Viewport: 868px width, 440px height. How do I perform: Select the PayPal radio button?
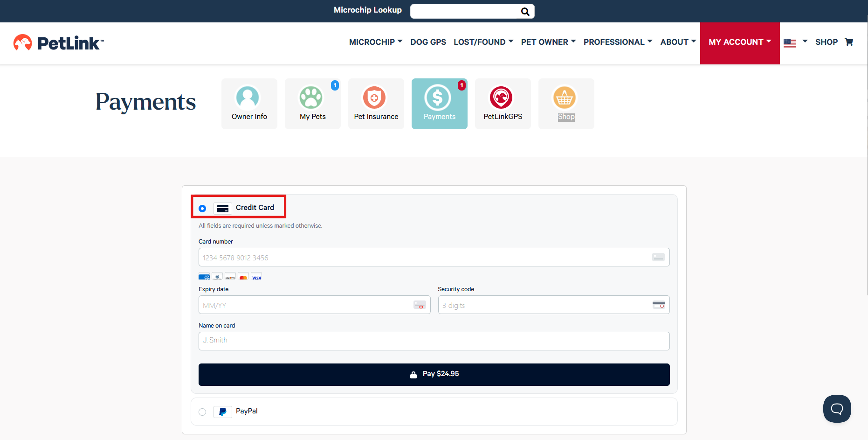202,412
